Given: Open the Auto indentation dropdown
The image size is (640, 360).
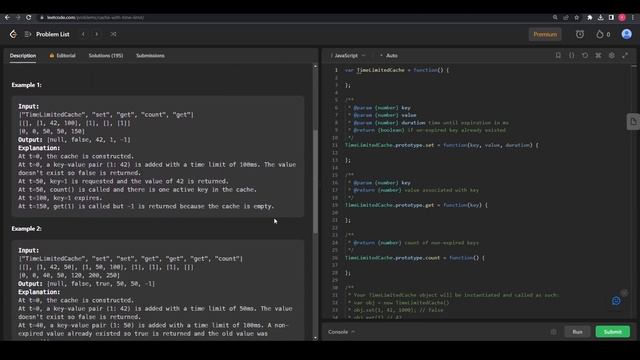Looking at the screenshot, I should tap(389, 56).
